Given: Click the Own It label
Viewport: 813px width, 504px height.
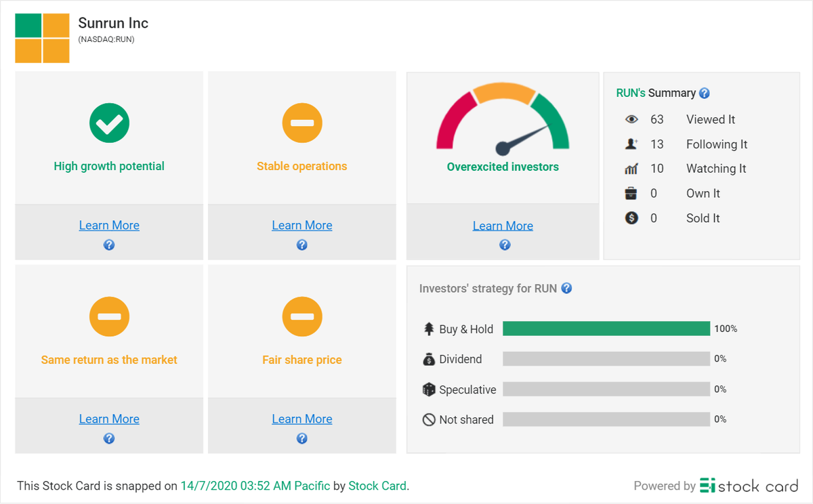Looking at the screenshot, I should pyautogui.click(x=703, y=194).
